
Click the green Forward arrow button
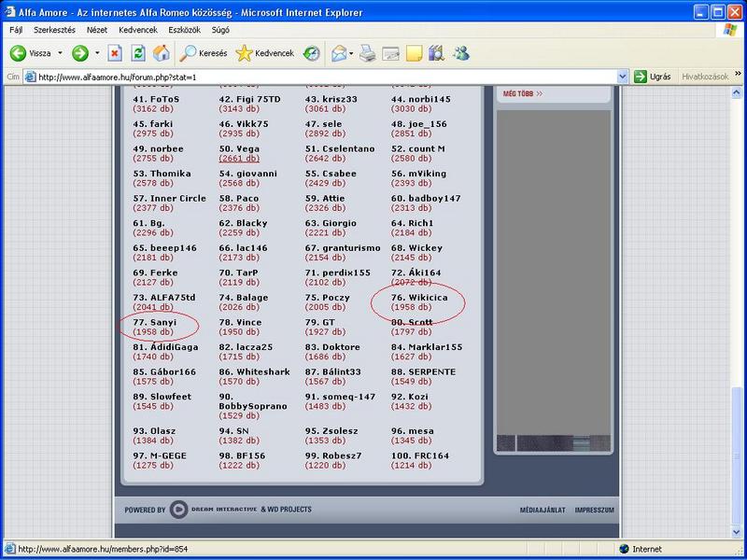(x=80, y=53)
